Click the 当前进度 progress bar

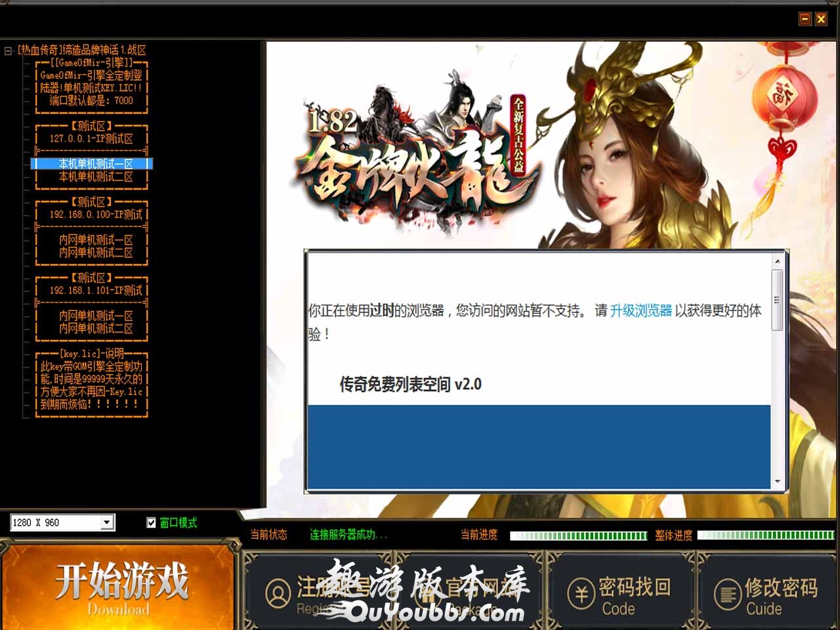point(578,535)
